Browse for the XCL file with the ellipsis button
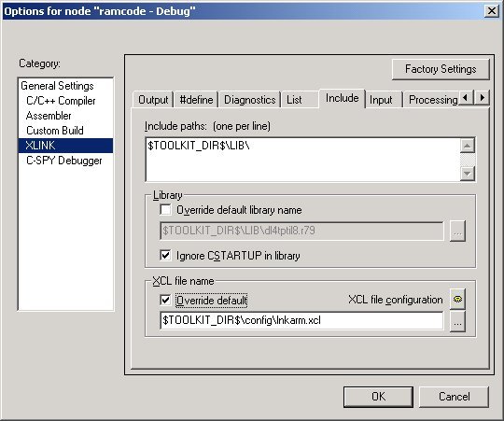Screen dimensions: 504x421 [457, 322]
